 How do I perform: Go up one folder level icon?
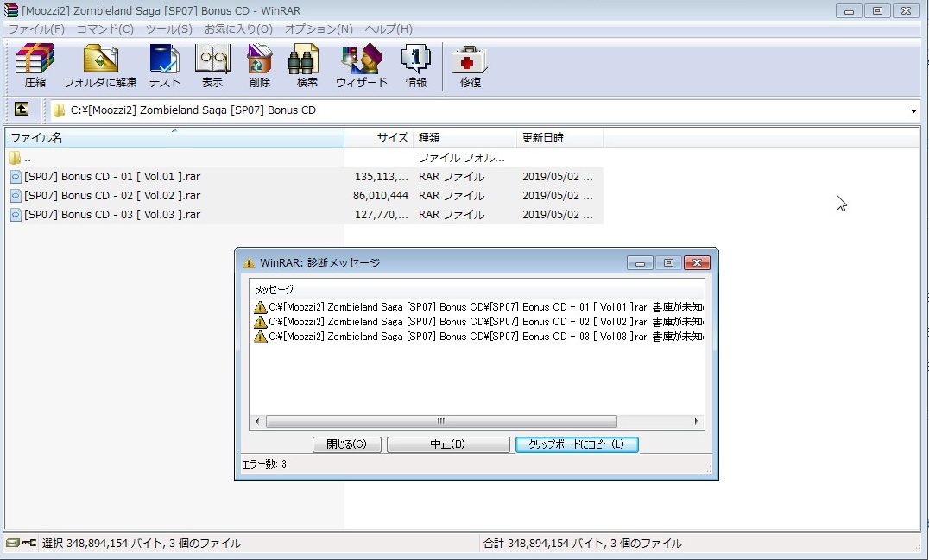tap(22, 110)
